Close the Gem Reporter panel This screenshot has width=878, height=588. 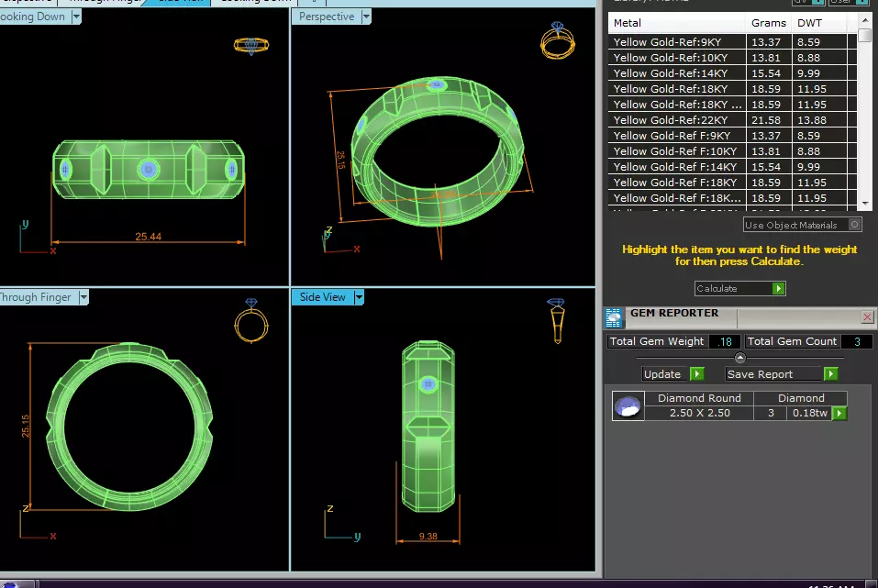coord(867,317)
